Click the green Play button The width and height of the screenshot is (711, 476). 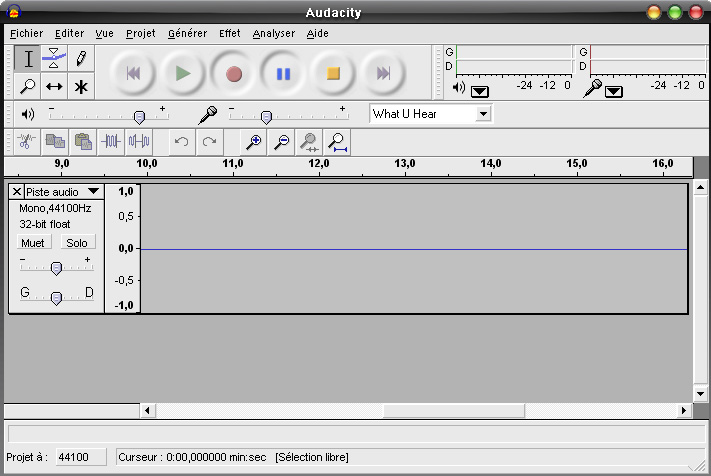click(x=183, y=73)
